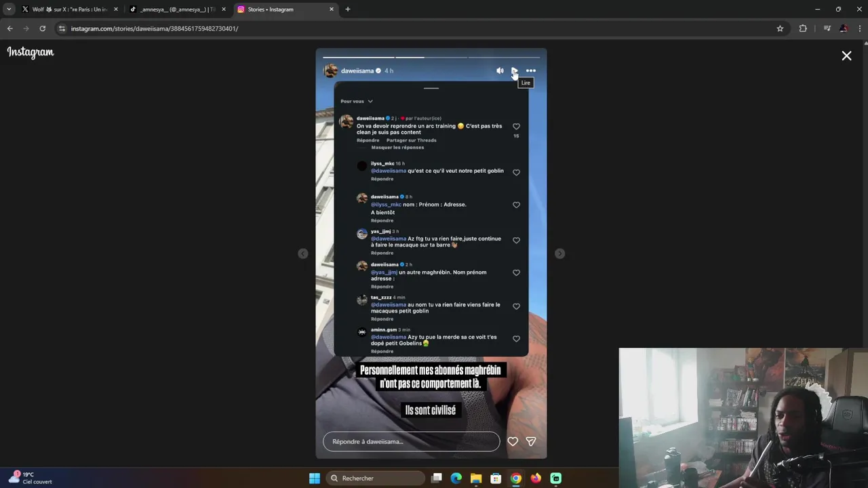Launch Microsoft Edge from taskbar
868x488 pixels.
pos(456,479)
